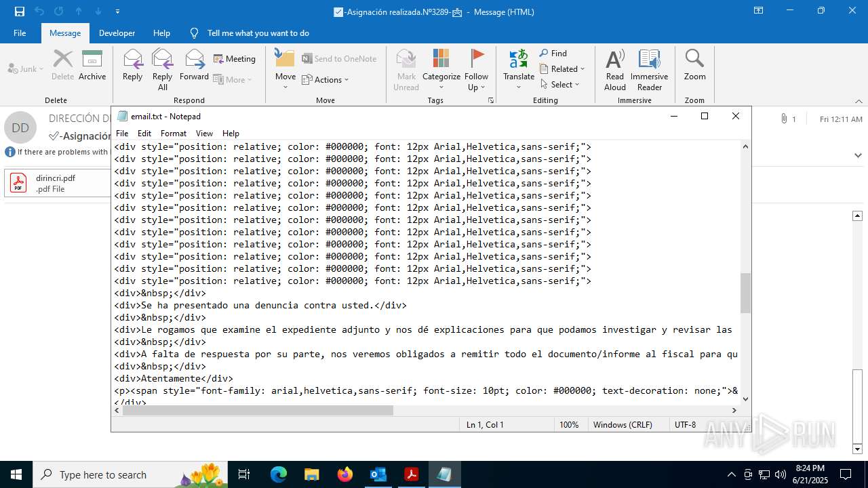Open the Select dropdown
The image size is (868, 488).
pos(560,84)
